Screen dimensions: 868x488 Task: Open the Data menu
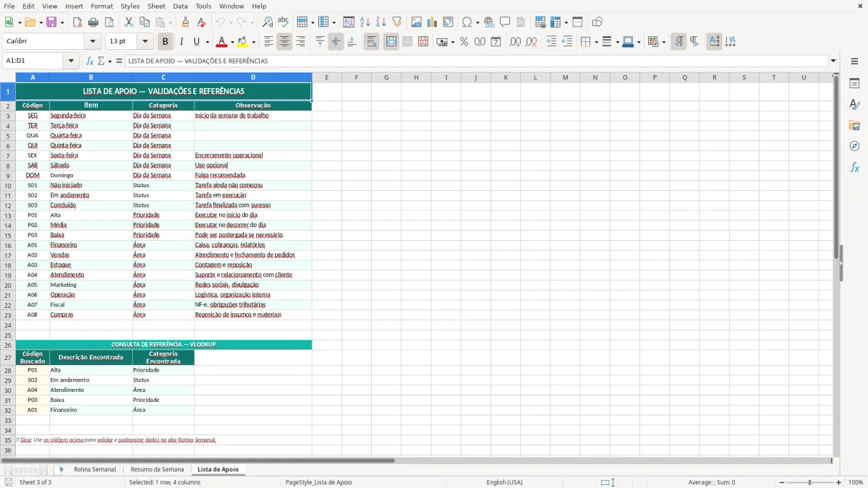coord(180,6)
